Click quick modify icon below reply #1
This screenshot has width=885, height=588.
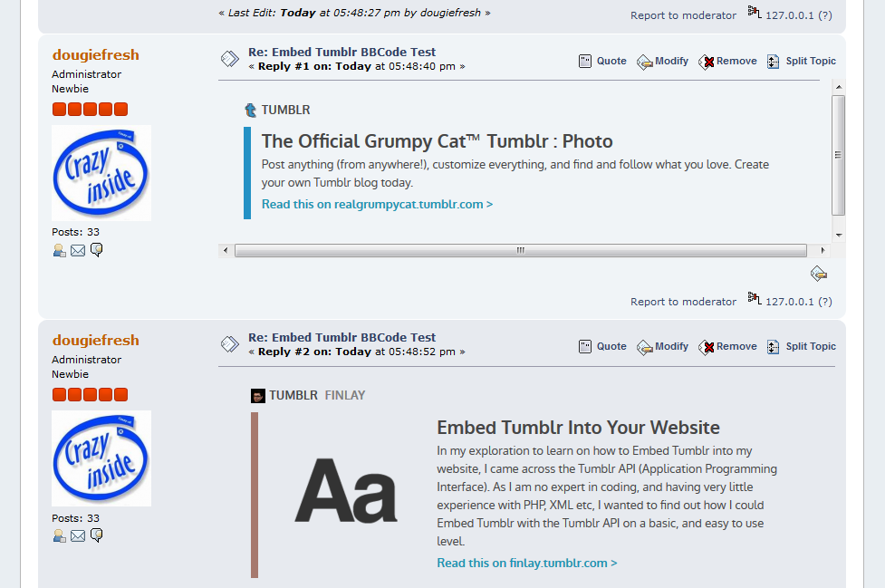point(818,275)
